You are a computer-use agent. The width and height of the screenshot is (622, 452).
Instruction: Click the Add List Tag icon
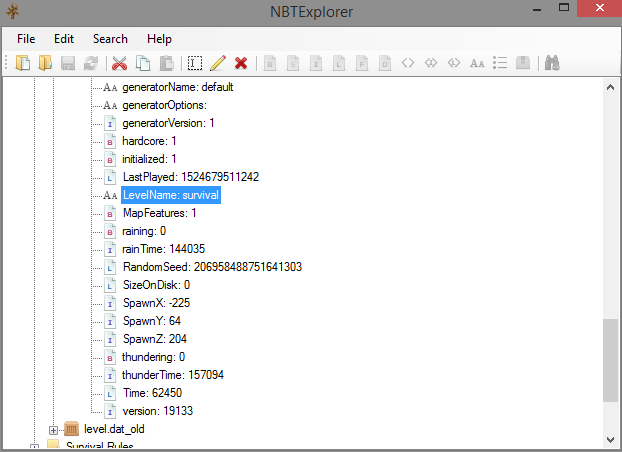coord(500,63)
